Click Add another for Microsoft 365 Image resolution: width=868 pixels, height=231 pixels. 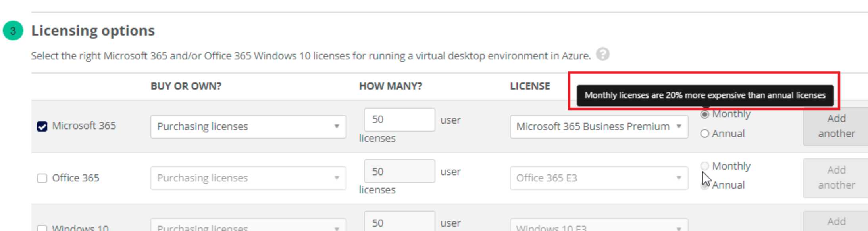[x=836, y=126]
